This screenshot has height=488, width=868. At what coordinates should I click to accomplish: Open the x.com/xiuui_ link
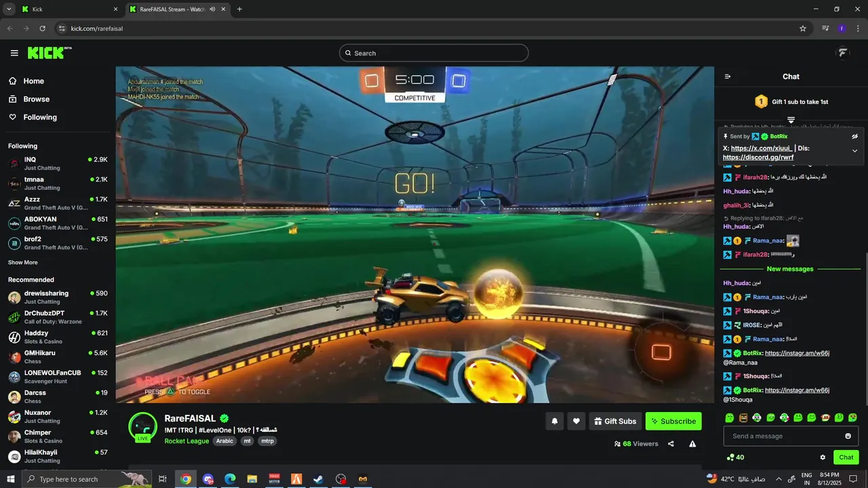click(x=762, y=148)
